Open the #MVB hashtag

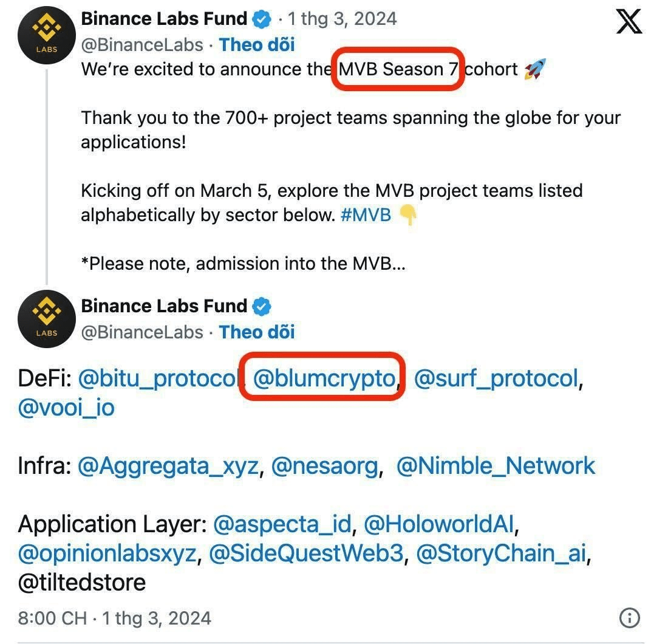tap(366, 214)
